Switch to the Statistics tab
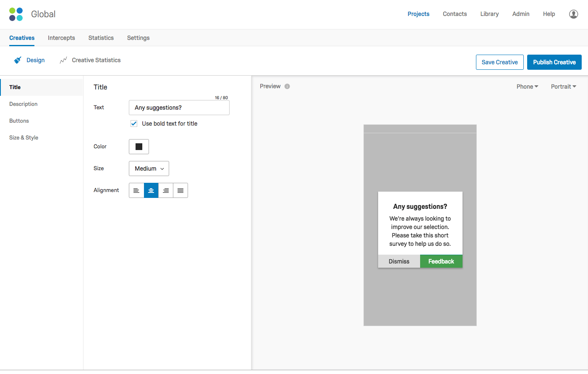This screenshot has height=374, width=588. click(x=101, y=38)
